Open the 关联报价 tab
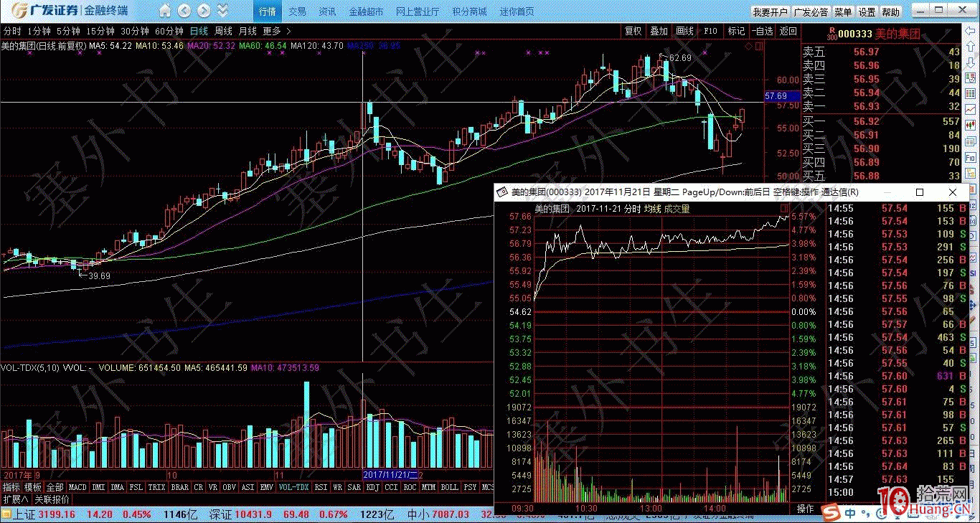Image resolution: width=980 pixels, height=523 pixels. click(52, 499)
